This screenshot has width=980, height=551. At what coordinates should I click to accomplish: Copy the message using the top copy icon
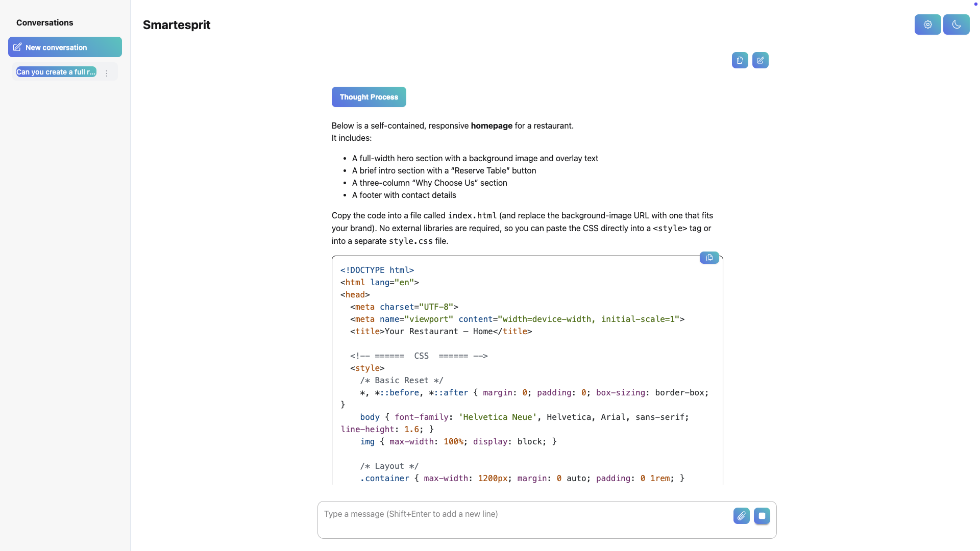coord(740,60)
